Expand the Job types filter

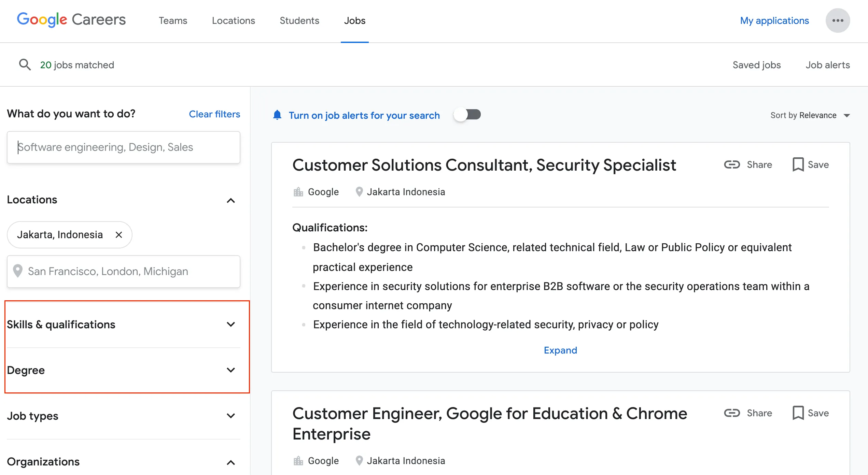point(231,416)
